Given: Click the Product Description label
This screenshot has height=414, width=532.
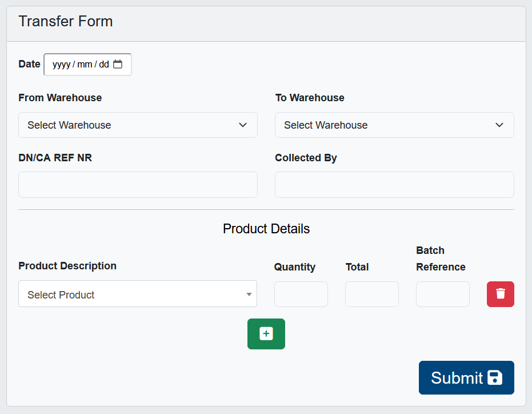Looking at the screenshot, I should (x=67, y=266).
